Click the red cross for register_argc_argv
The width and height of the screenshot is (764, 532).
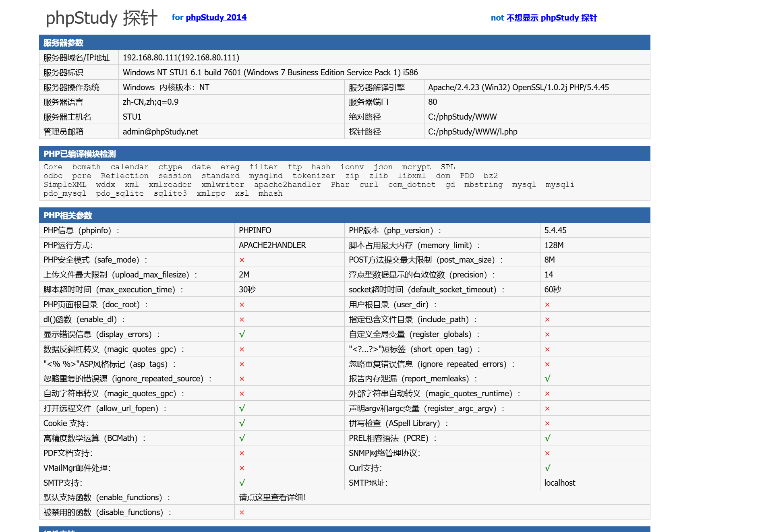(547, 409)
